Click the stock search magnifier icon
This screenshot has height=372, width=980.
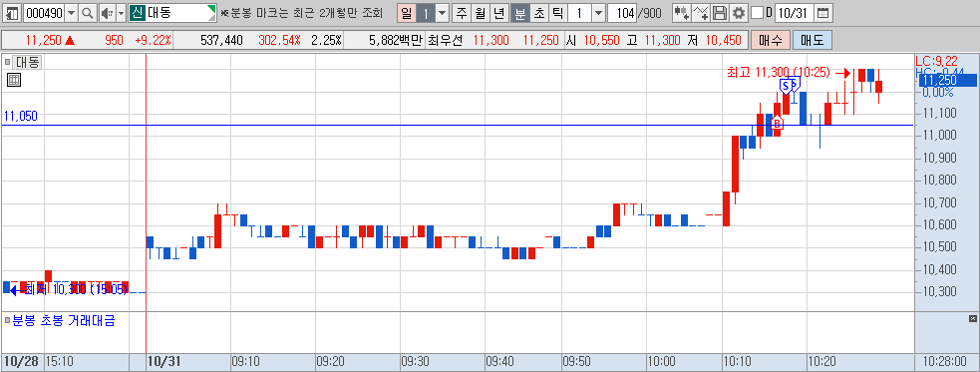88,13
